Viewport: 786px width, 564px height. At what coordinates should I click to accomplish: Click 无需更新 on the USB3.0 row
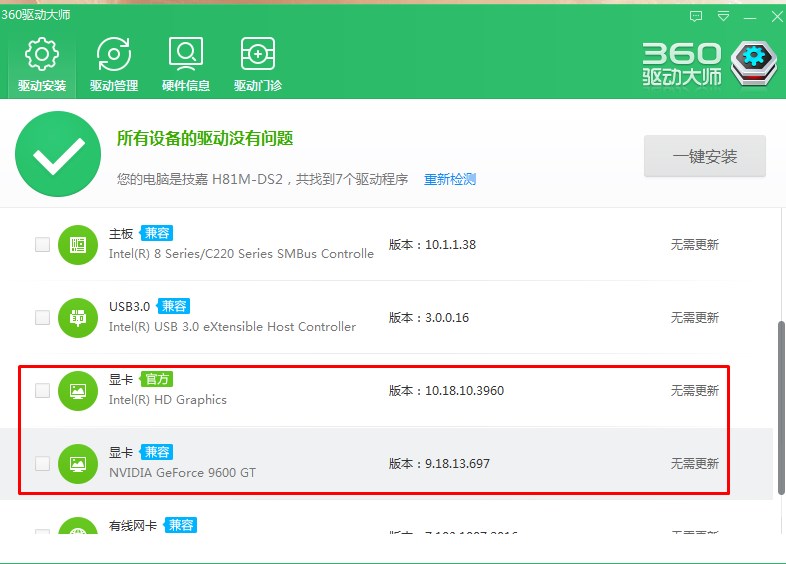click(x=695, y=317)
